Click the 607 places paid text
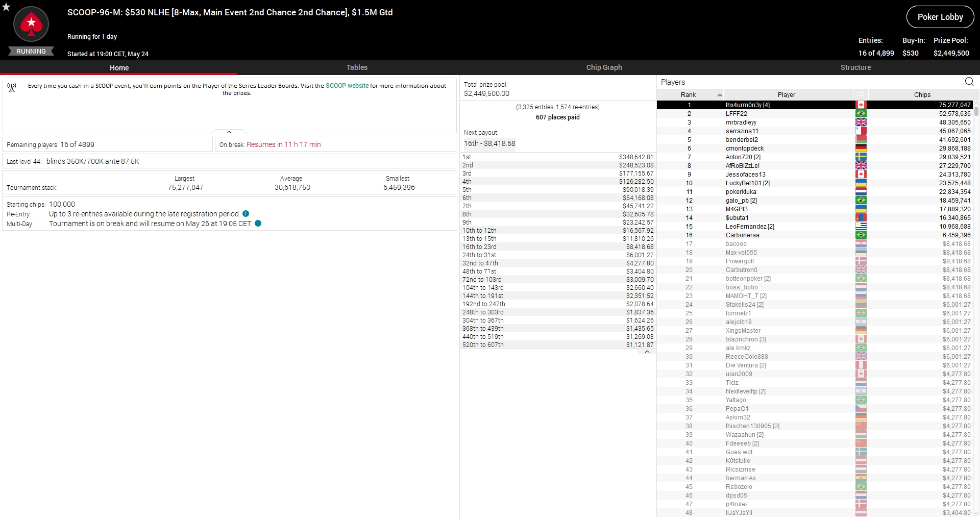Image resolution: width=980 pixels, height=519 pixels. pyautogui.click(x=557, y=117)
